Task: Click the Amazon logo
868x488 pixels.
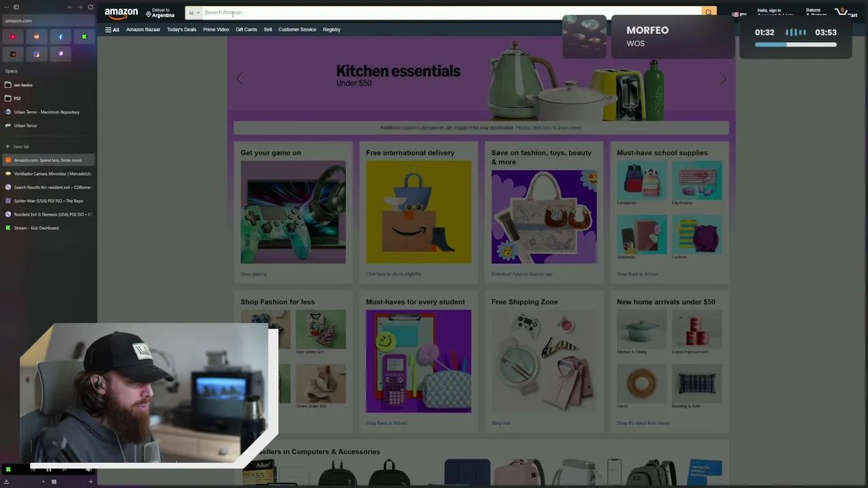Action: pyautogui.click(x=121, y=13)
